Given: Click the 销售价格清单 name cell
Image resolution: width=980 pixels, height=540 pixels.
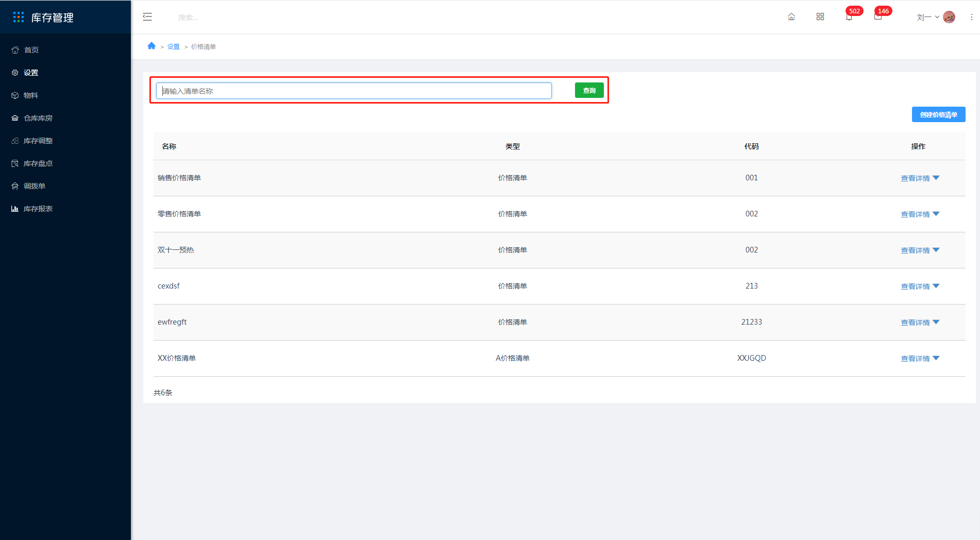Looking at the screenshot, I should pyautogui.click(x=179, y=178).
